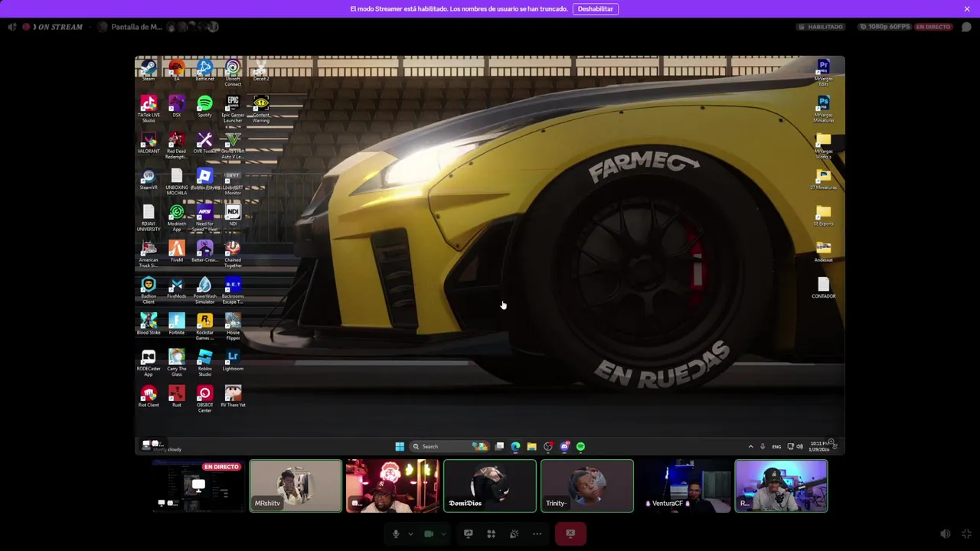This screenshot has height=551, width=980.
Task: Launch the TikTok LIVE Studio shortcut
Action: click(149, 109)
